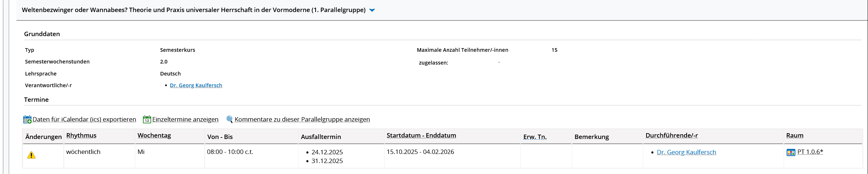Click the Weltenbezwinger oder Wannabees course title

[193, 10]
